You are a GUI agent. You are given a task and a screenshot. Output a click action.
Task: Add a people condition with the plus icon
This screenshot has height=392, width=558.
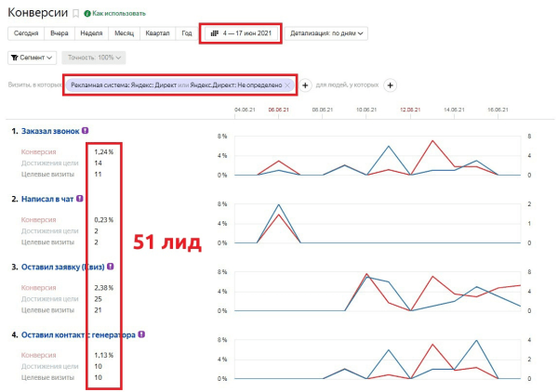coord(390,85)
